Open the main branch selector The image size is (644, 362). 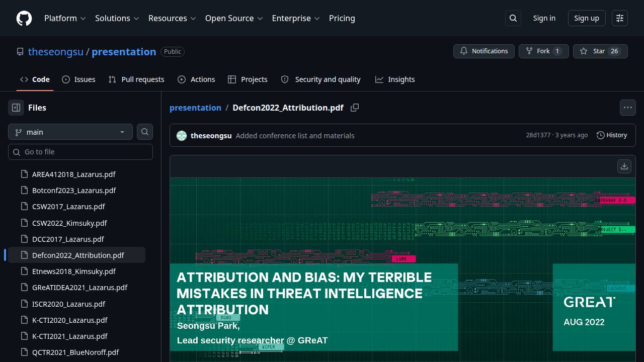pyautogui.click(x=70, y=132)
